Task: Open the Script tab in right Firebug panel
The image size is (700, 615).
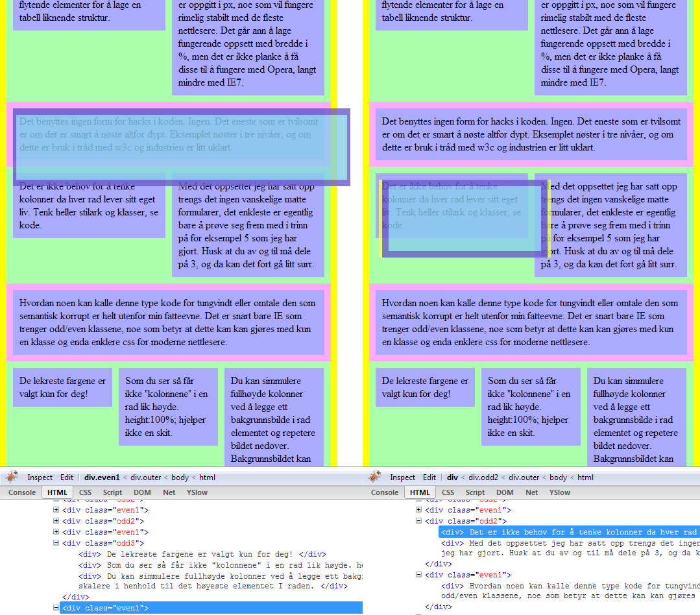Action: pyautogui.click(x=475, y=492)
